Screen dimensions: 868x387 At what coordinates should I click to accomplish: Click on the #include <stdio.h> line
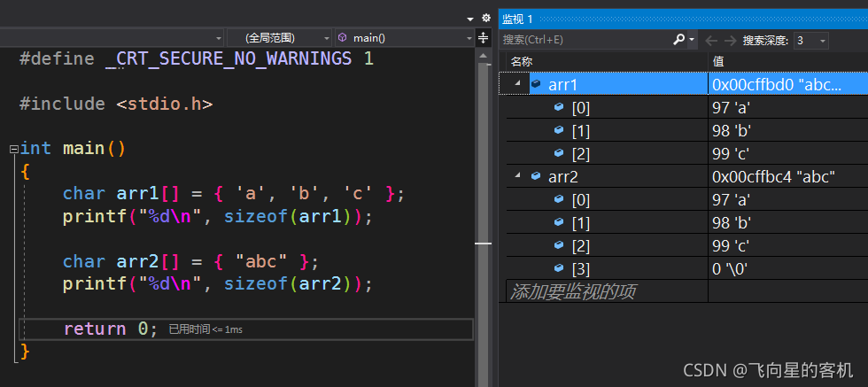(x=116, y=104)
